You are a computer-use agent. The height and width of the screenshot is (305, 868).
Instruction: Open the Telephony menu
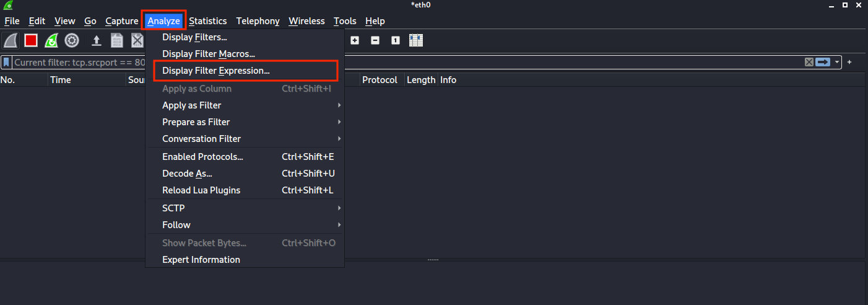[x=258, y=21]
